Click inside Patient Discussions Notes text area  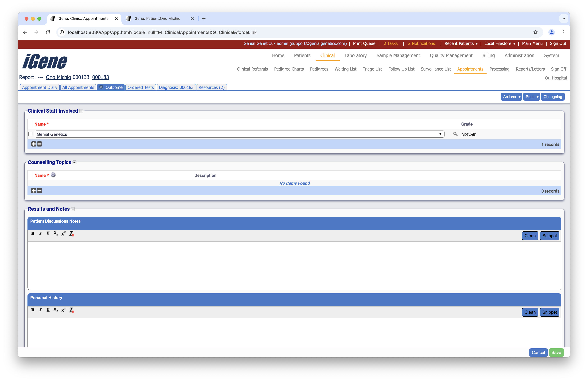(x=294, y=266)
